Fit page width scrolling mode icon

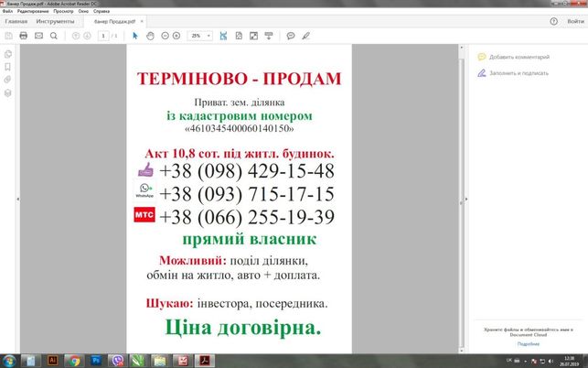click(x=223, y=36)
